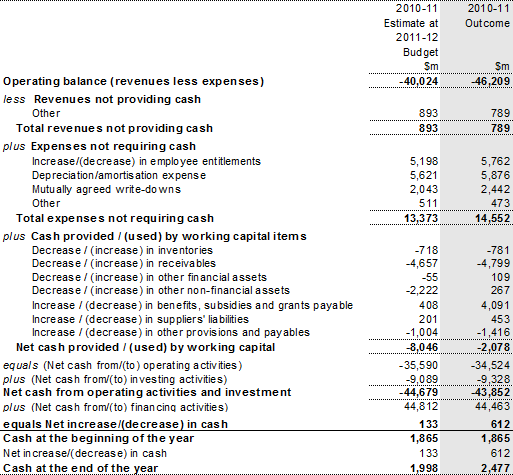Image resolution: width=513 pixels, height=475 pixels.
Task: Select the 5,198 employee entitlements estimate
Action: tap(424, 161)
